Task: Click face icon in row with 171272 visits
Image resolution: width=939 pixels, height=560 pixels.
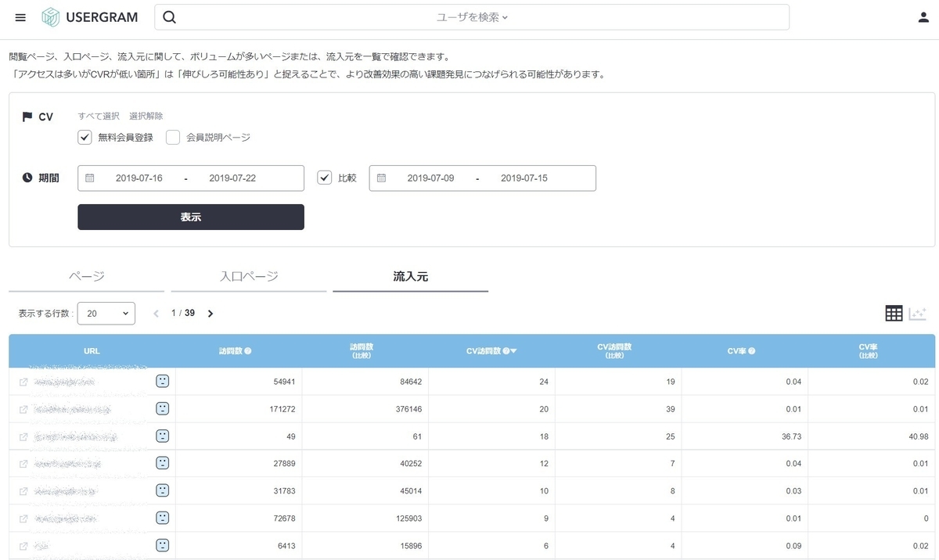Action: pyautogui.click(x=162, y=408)
